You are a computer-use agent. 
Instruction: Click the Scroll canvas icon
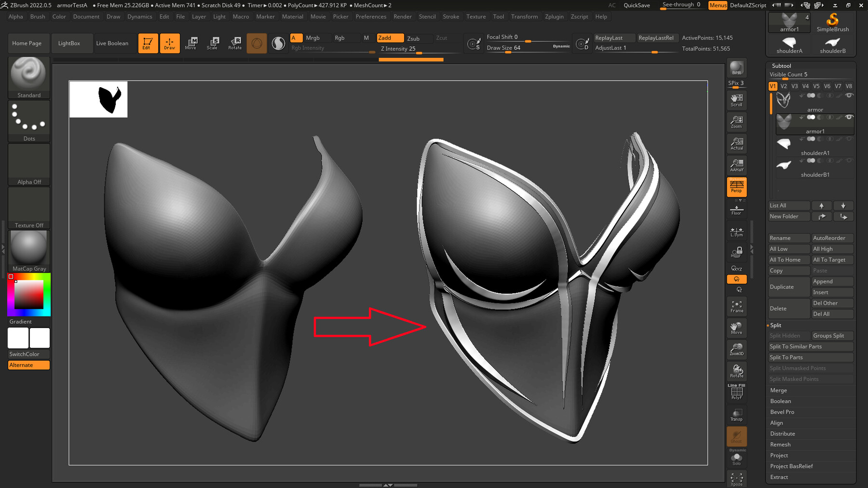736,100
